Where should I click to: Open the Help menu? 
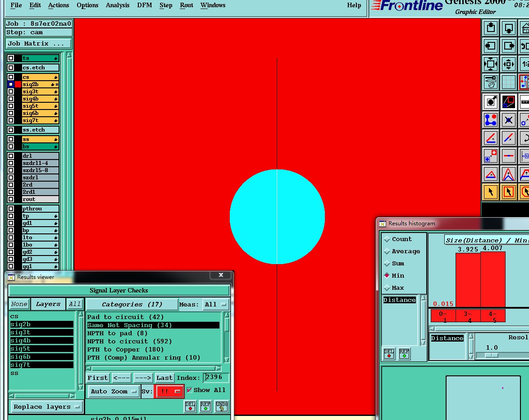pos(354,5)
